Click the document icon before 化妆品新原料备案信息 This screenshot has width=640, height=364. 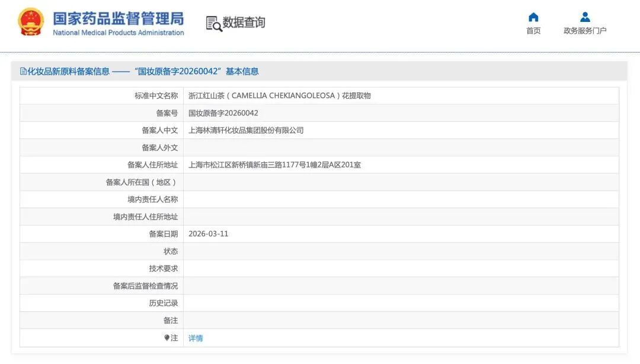[23, 70]
